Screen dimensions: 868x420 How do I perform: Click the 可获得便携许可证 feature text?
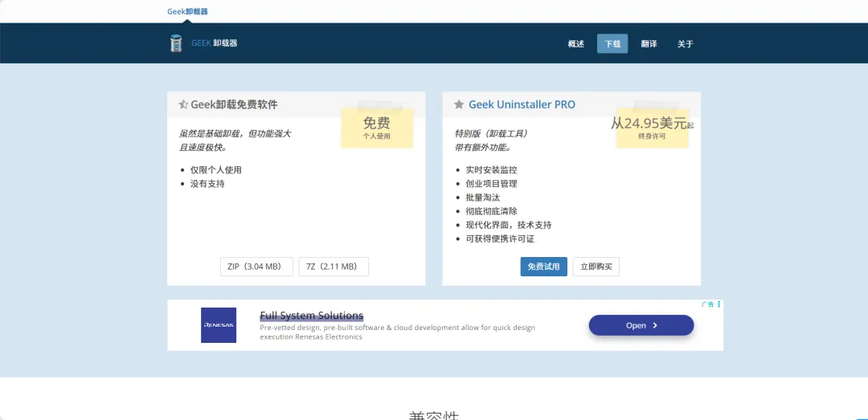tap(501, 239)
